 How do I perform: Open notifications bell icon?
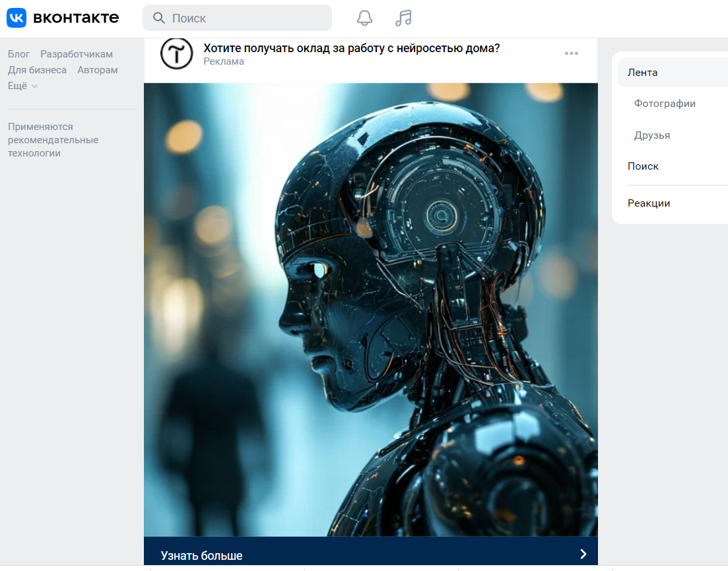pyautogui.click(x=364, y=18)
